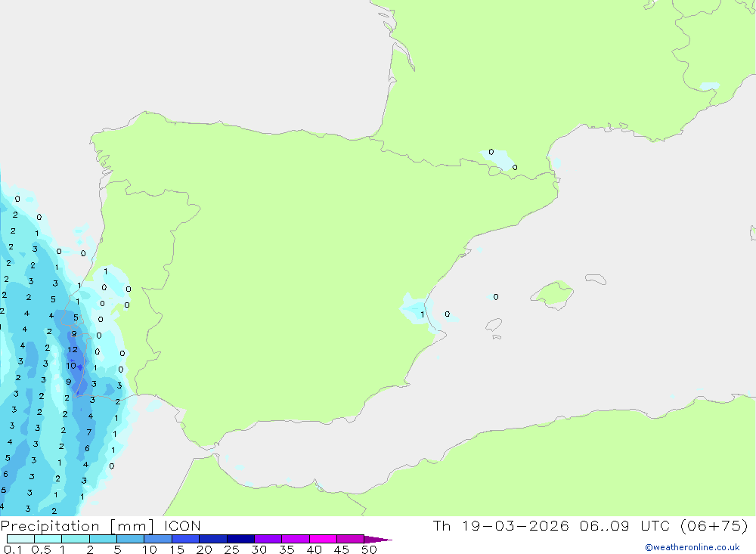
Task: Select the 25–30 mm dark blue swatch
Action: coord(240,539)
